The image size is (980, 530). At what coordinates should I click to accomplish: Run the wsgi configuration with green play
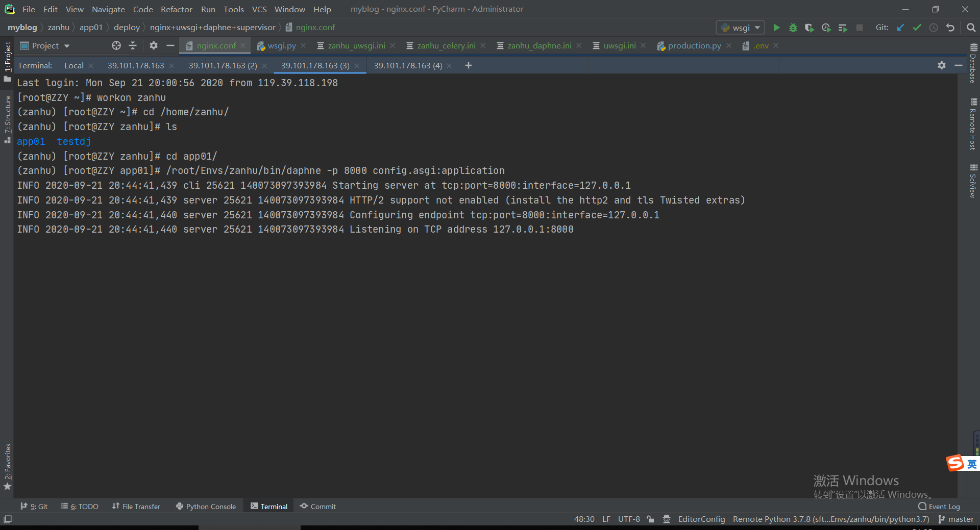click(776, 28)
